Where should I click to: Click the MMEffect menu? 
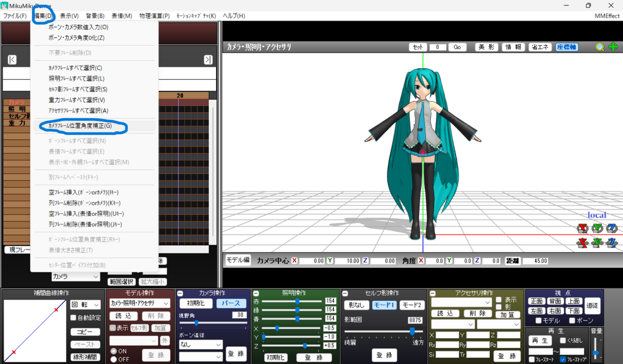click(x=607, y=16)
